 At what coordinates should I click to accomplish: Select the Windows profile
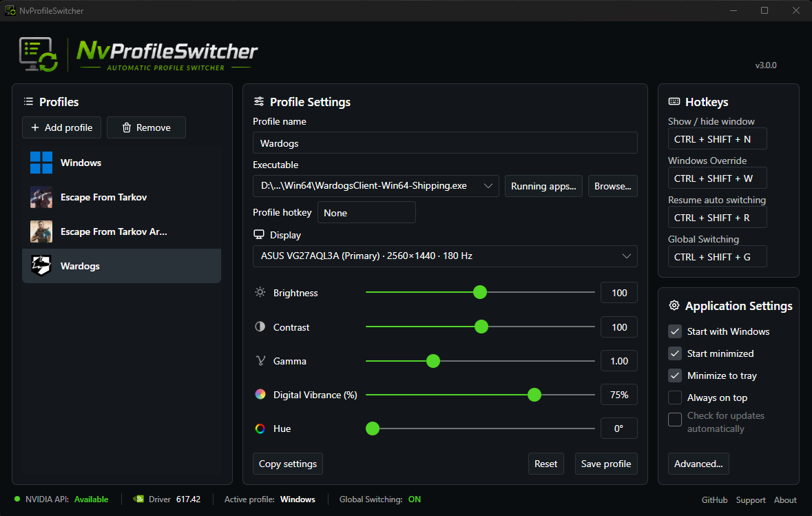(122, 163)
